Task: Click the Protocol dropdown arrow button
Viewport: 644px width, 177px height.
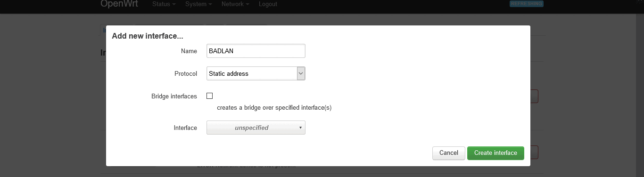Action: pyautogui.click(x=301, y=73)
